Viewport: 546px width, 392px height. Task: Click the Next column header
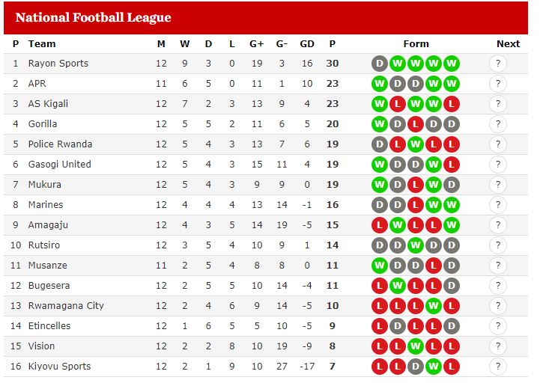(508, 44)
